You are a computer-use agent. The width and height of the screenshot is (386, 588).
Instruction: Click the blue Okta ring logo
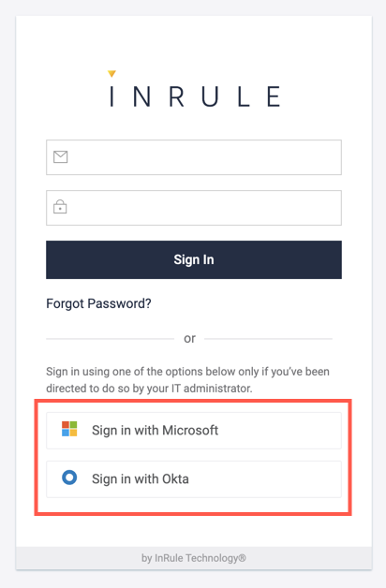[x=69, y=478]
